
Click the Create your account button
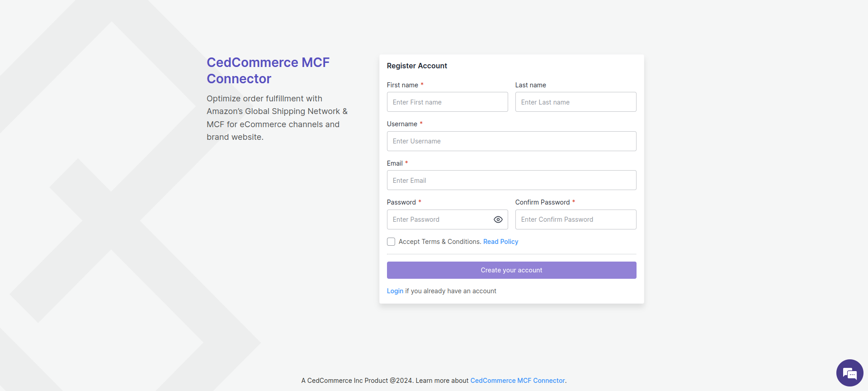pyautogui.click(x=511, y=270)
